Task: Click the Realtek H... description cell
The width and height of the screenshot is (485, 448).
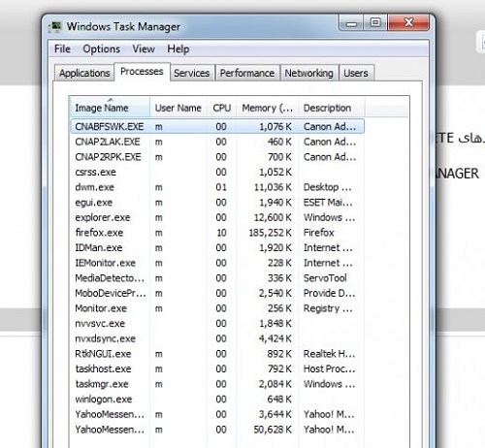Action: tap(329, 354)
